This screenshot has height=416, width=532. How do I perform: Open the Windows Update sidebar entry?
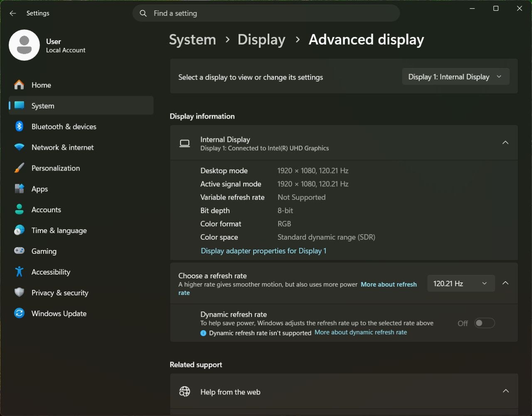click(x=81, y=313)
